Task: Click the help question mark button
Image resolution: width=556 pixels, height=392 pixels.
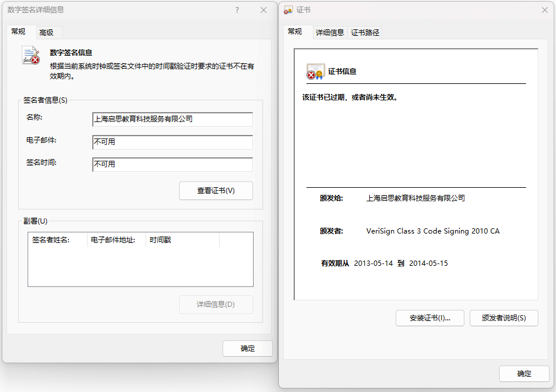Action: (237, 10)
